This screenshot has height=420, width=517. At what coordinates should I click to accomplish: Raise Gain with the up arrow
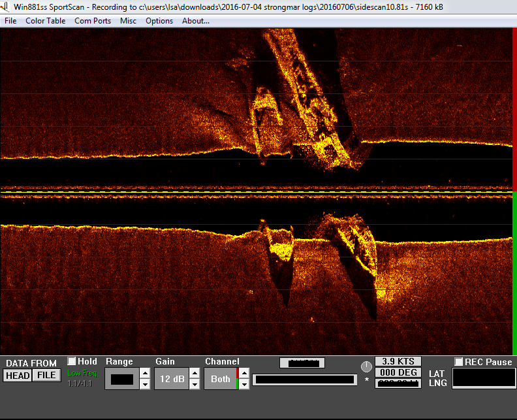point(195,373)
